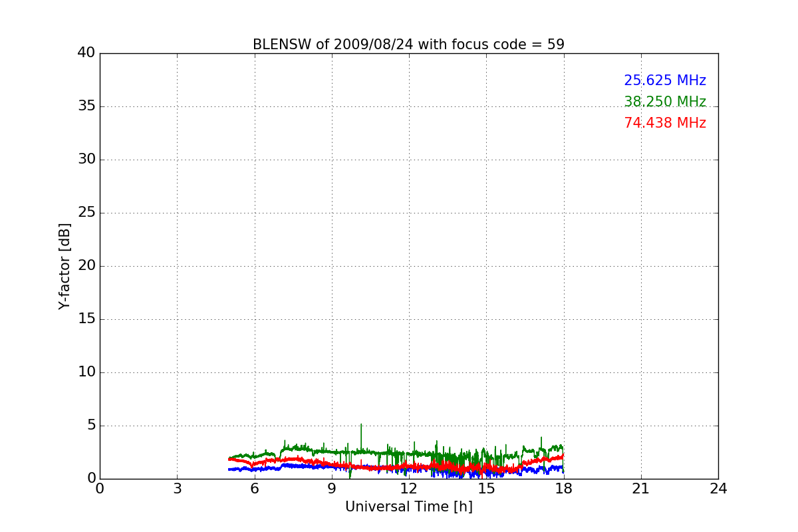
Task: Click the Y-factor [dB] axis label
Action: pyautogui.click(x=65, y=266)
